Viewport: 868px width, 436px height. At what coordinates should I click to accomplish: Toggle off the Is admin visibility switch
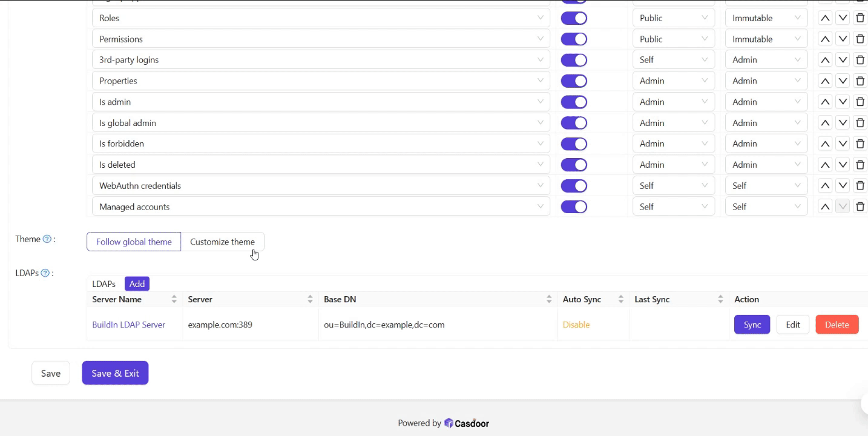(x=574, y=102)
